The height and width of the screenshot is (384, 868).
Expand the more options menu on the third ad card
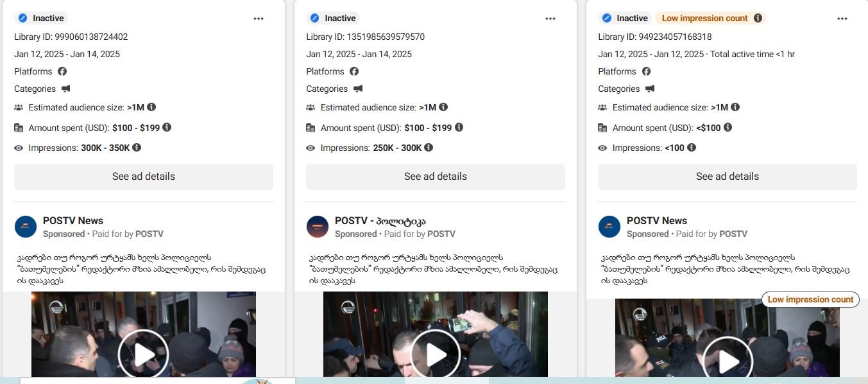[x=842, y=19]
